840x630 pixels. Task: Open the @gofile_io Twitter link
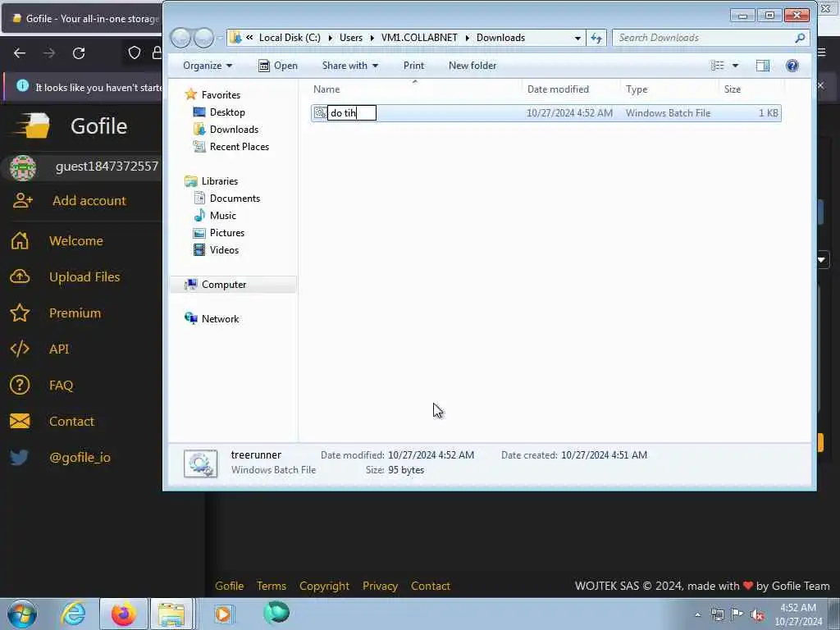pyautogui.click(x=60, y=457)
